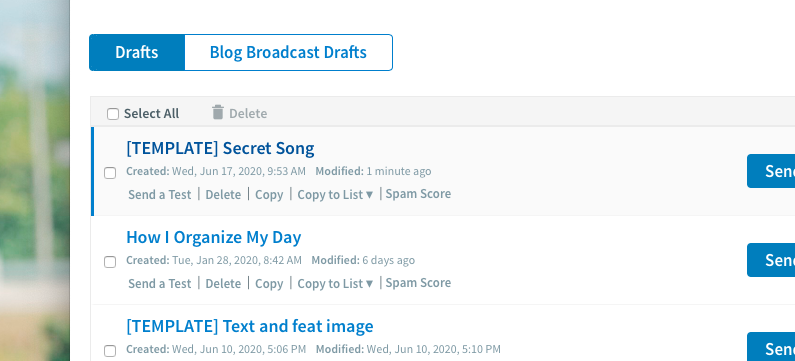The image size is (795, 361).
Task: Copy the Secret Song draft
Action: [269, 195]
